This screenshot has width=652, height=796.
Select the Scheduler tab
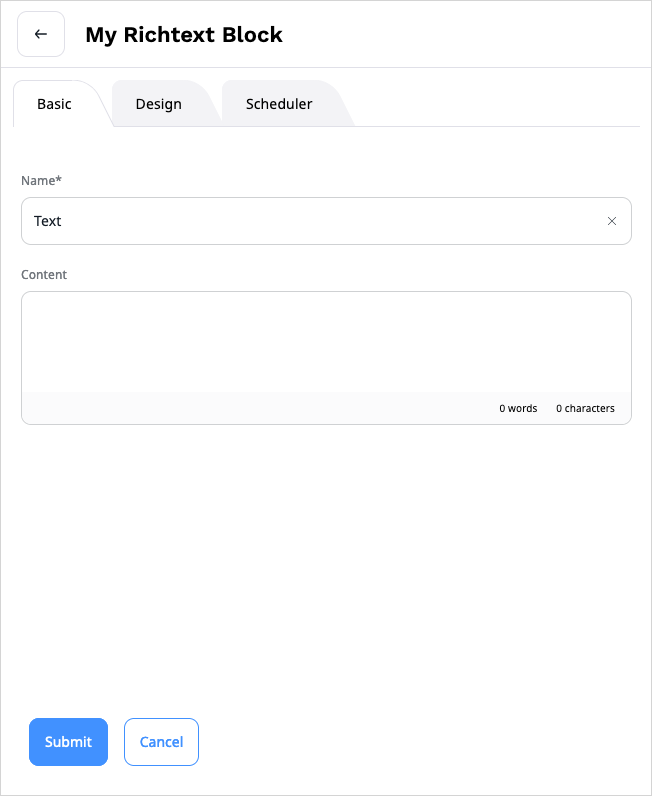point(279,104)
